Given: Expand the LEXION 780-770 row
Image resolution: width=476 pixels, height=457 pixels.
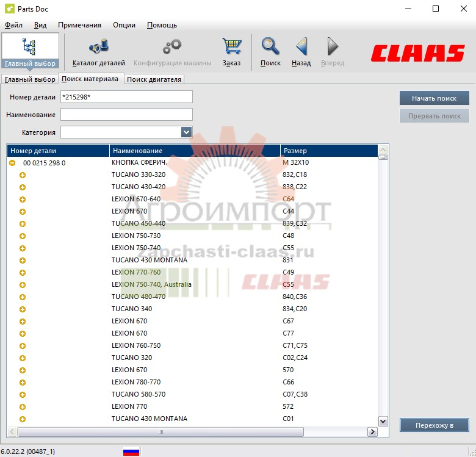Looking at the screenshot, I should 23,383.
